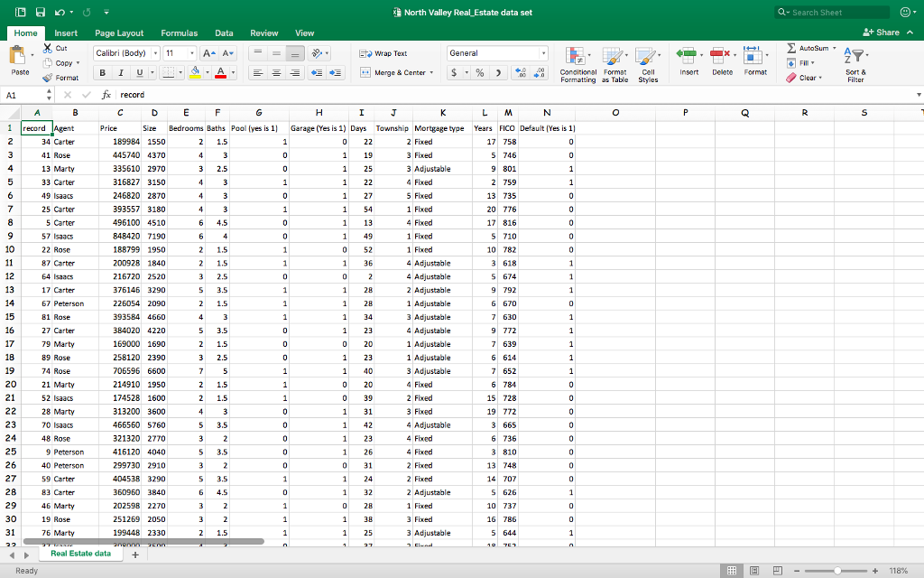Open the Review tab
The width and height of the screenshot is (924, 578).
(x=264, y=33)
